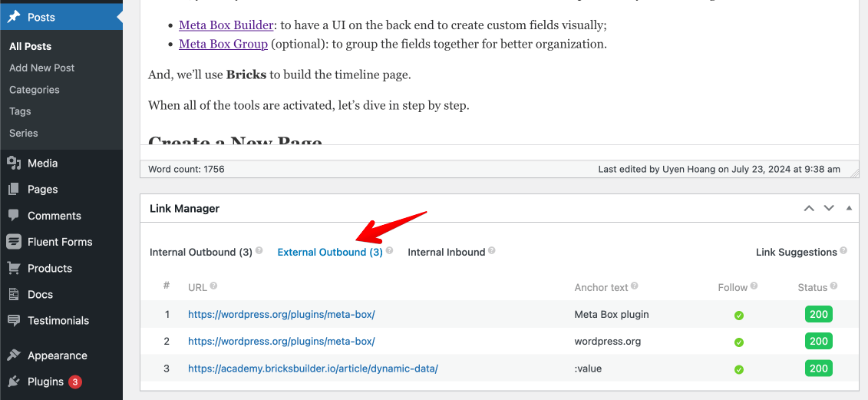Screen dimensions: 868x400
Task: Follow the Meta Box Builder link in the editor
Action: [x=226, y=25]
